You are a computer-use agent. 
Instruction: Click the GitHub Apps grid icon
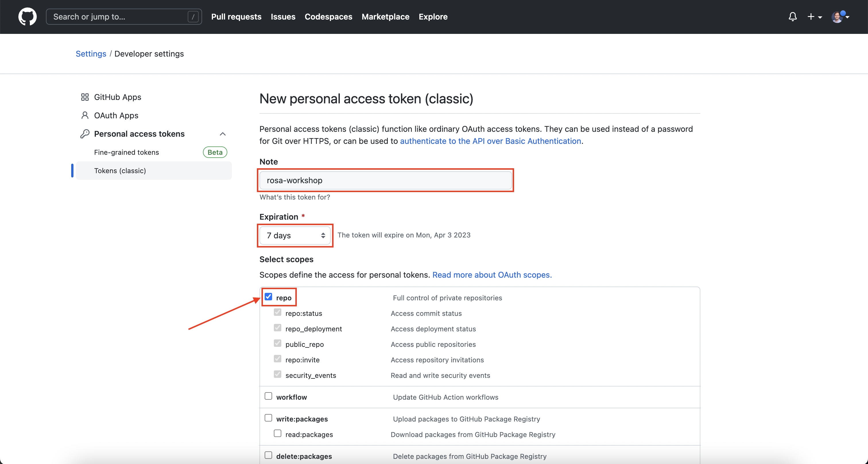point(85,97)
